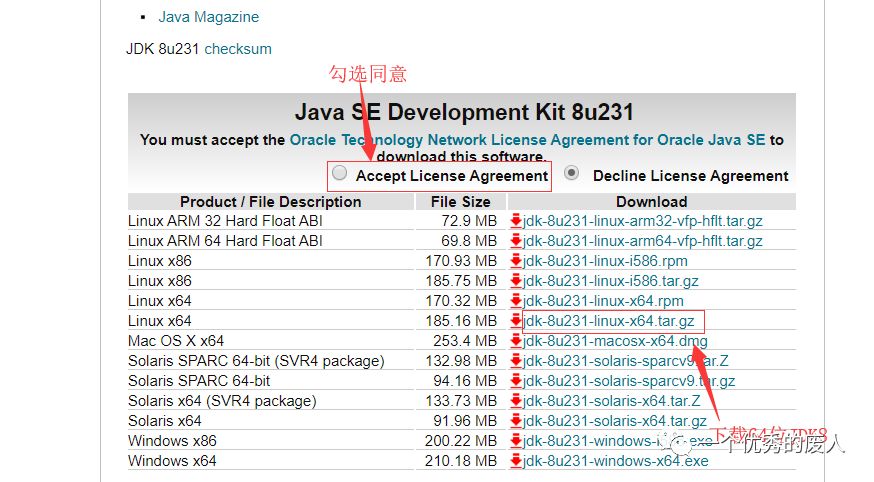Viewport: 874px width, 482px height.
Task: Click the 210.18 MB file size
Action: point(461,461)
